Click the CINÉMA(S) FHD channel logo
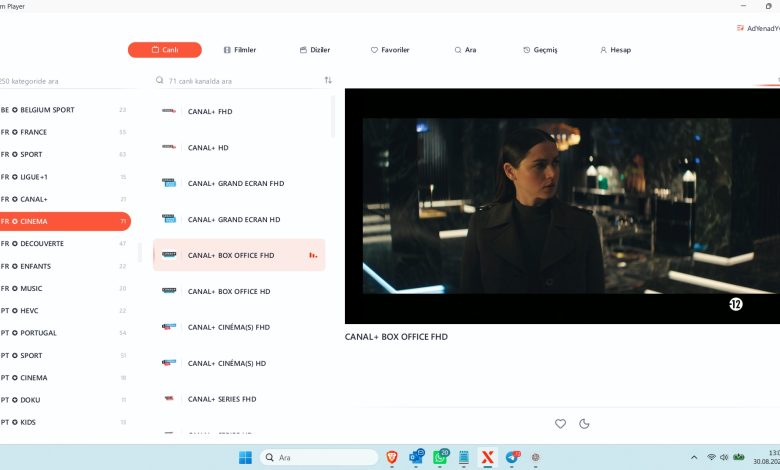Screen dimensions: 780x470 click(169, 327)
